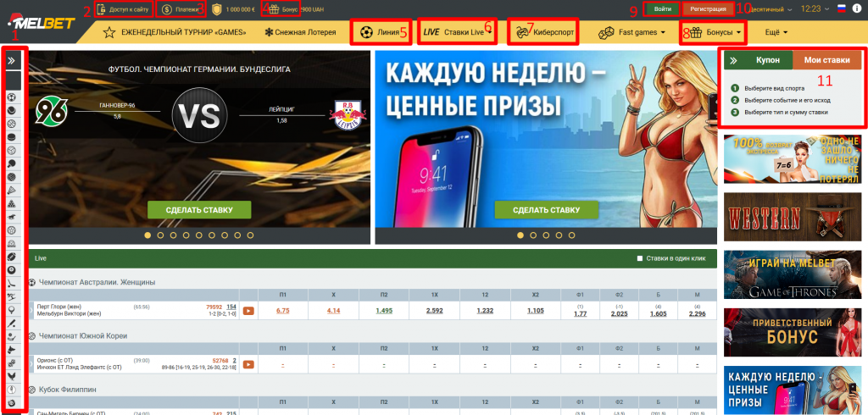
Task: Open Чемпионат Австралии. Женщины league heading
Action: (97, 282)
